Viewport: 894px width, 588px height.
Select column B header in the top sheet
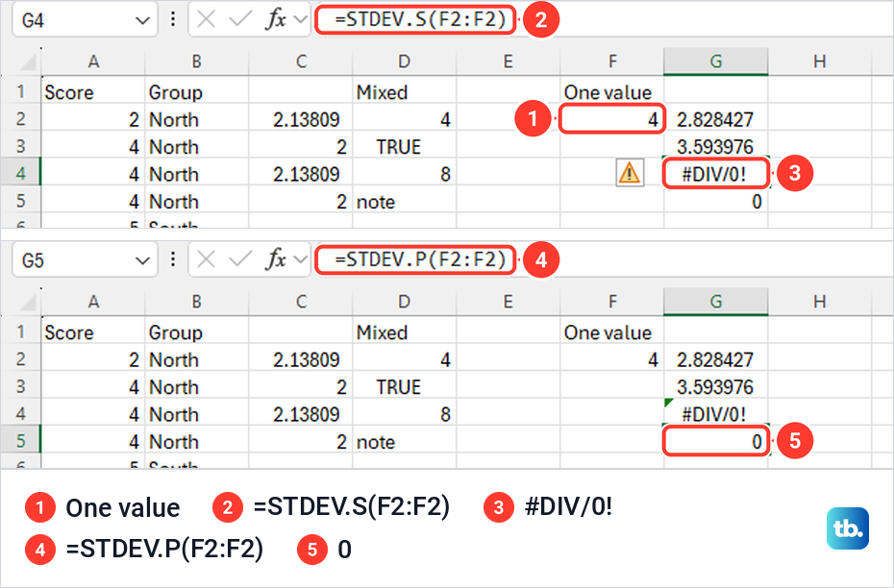pos(197,61)
